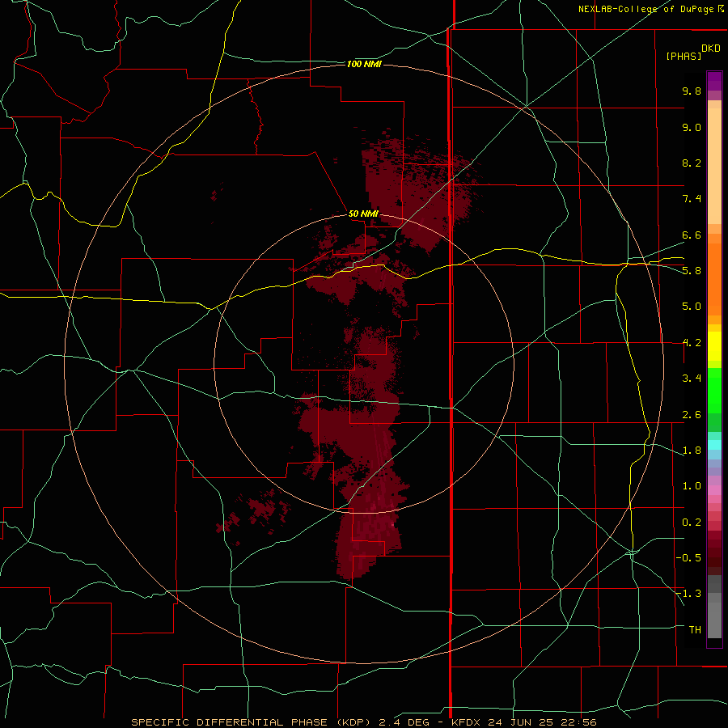Click the DKD units label
Screen dimensions: 728x728
(711, 48)
